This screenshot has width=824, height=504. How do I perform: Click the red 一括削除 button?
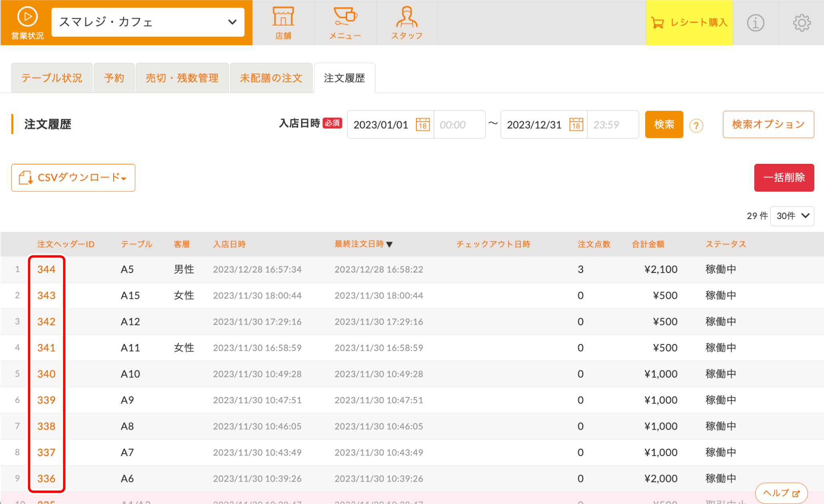(784, 177)
